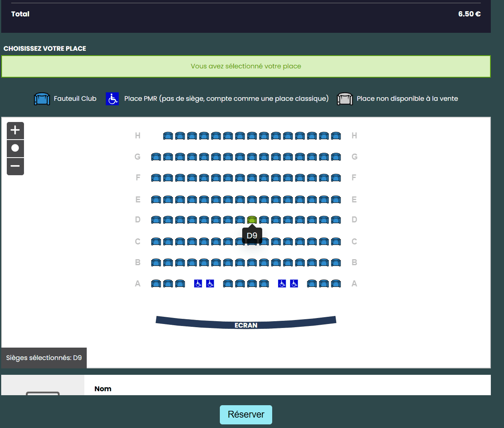Choose the rightmost seat in row E

point(336,199)
